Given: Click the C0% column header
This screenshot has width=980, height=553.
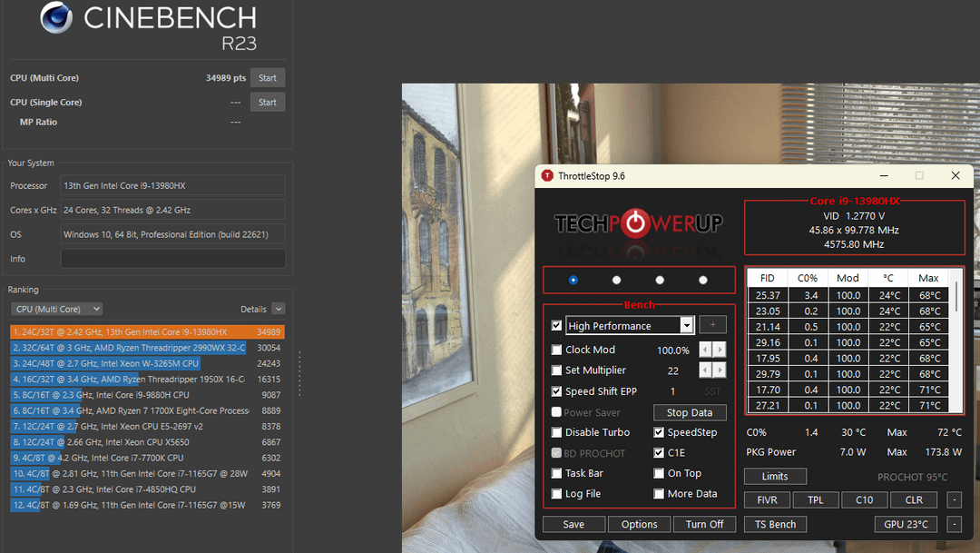Looking at the screenshot, I should [808, 279].
